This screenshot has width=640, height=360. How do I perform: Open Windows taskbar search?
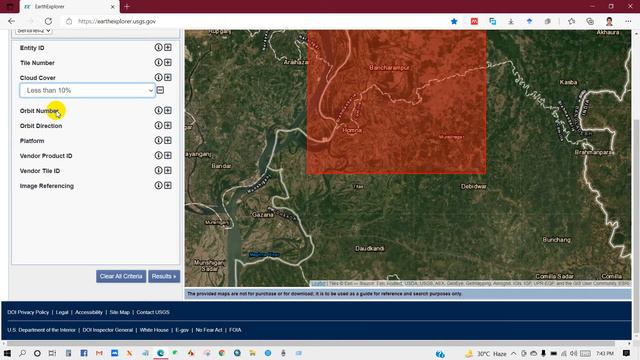click(x=22, y=353)
